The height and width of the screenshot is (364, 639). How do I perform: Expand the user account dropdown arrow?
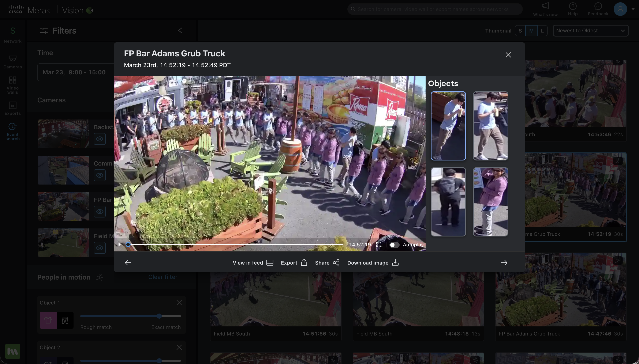(x=633, y=9)
